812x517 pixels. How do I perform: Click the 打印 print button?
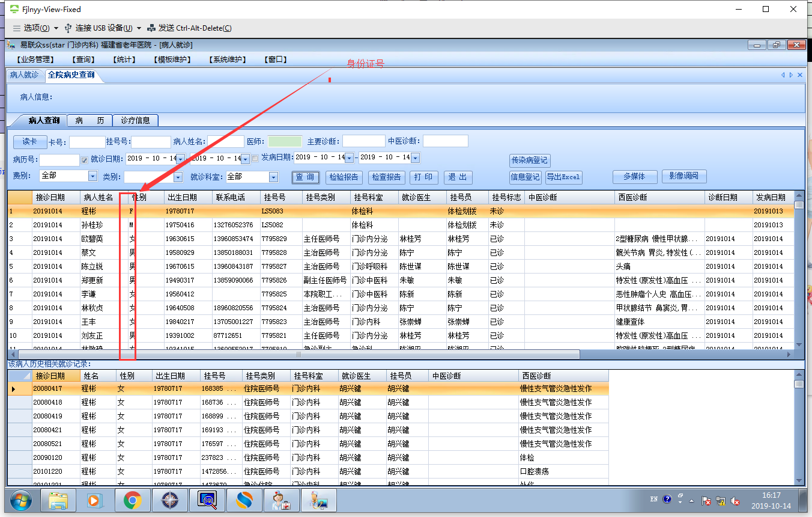point(424,177)
